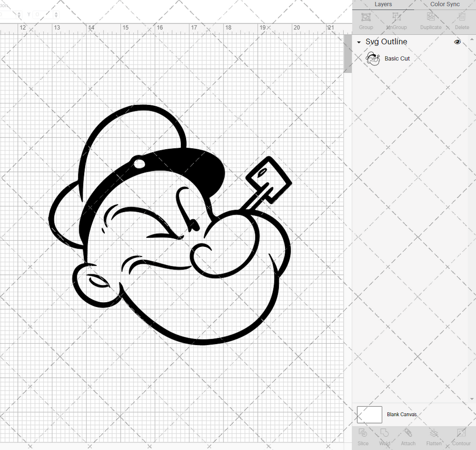Select the Basic Cut layer
This screenshot has width=476, height=450.
click(397, 58)
